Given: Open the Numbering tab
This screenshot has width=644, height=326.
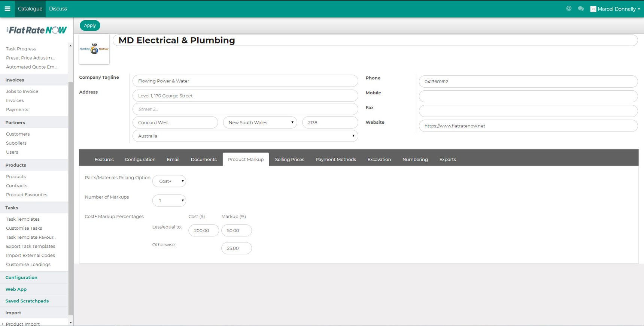Looking at the screenshot, I should point(415,160).
